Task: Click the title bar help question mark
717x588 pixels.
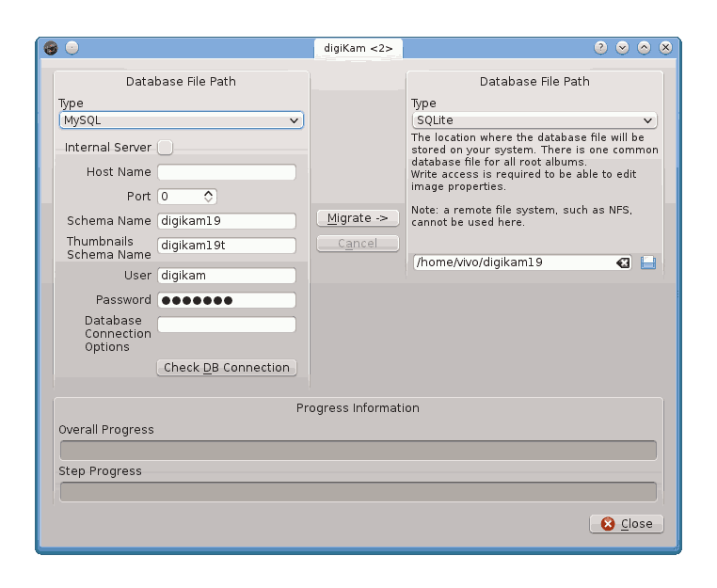Action: click(x=601, y=47)
